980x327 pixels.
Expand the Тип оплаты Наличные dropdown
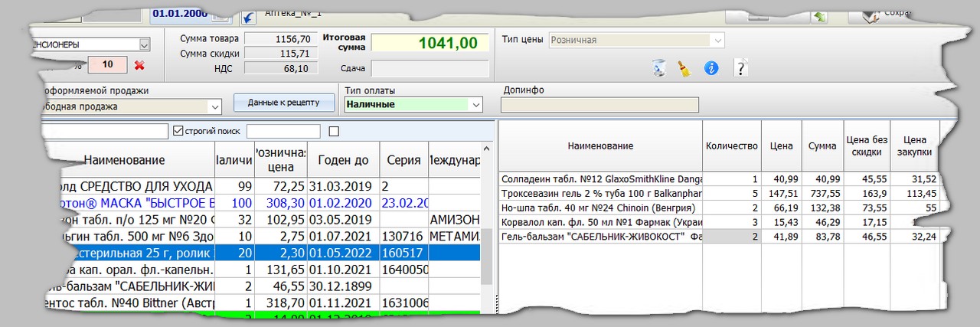476,104
